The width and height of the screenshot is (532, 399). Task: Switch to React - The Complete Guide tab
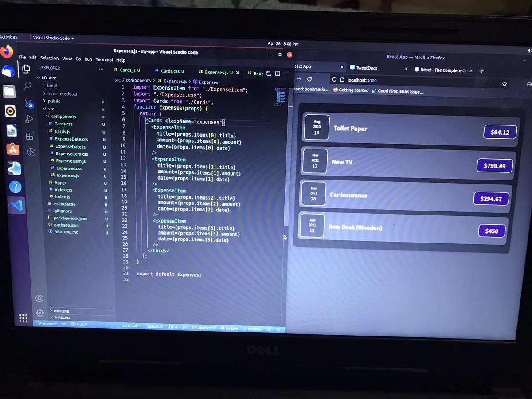coord(443,70)
